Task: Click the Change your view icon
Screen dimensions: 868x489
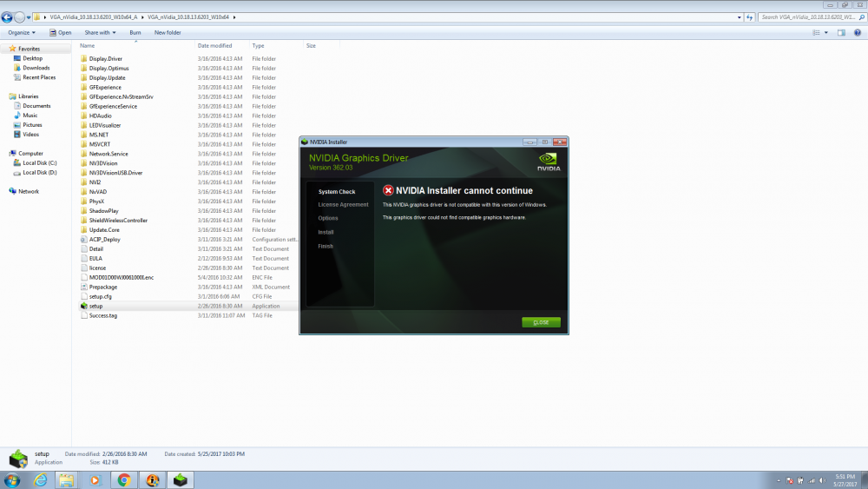Action: tap(816, 33)
